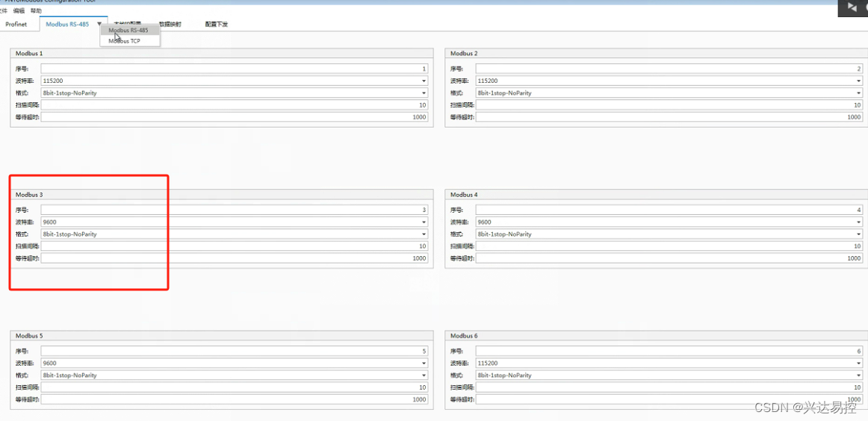868x421 pixels.
Task: Open Modbus 6 波特率 dropdown showing 115200
Action: 669,363
